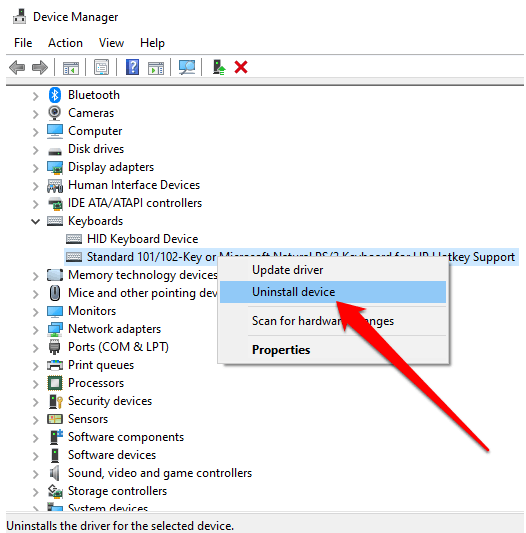The image size is (526, 533).
Task: Click the show/hide console tree icon
Action: click(71, 68)
